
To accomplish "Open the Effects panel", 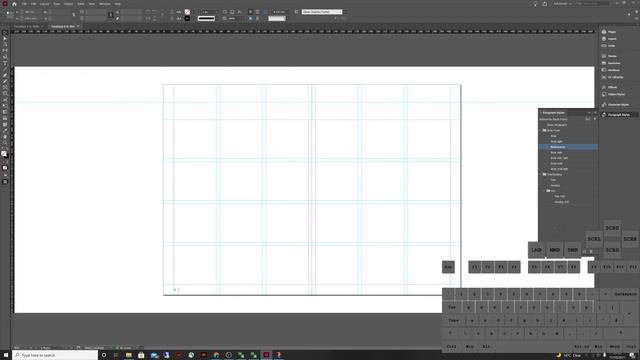I will pyautogui.click(x=610, y=87).
